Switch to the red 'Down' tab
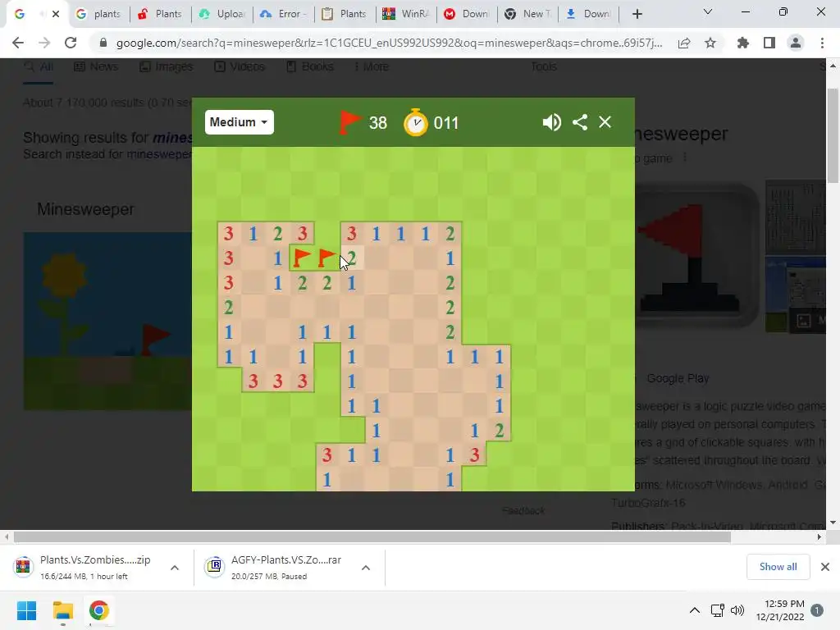840x630 pixels. click(467, 14)
